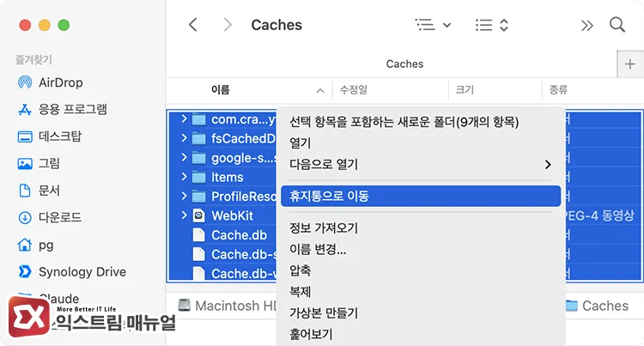Choose 정보 가져오기 in context menu
Screen dimensions: 644x346
(324, 228)
